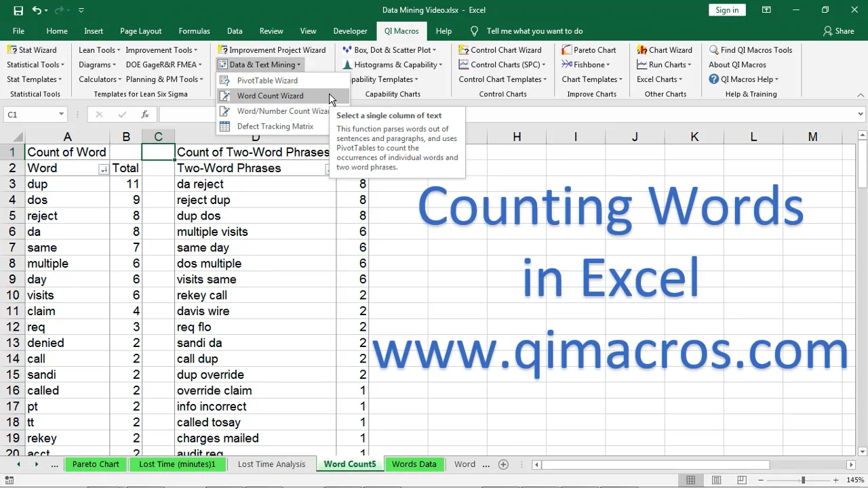This screenshot has height=488, width=868.
Task: Click the Sign in button
Action: [727, 10]
